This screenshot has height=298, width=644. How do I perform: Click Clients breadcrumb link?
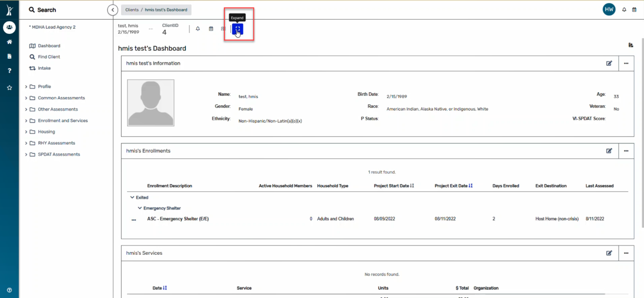132,10
